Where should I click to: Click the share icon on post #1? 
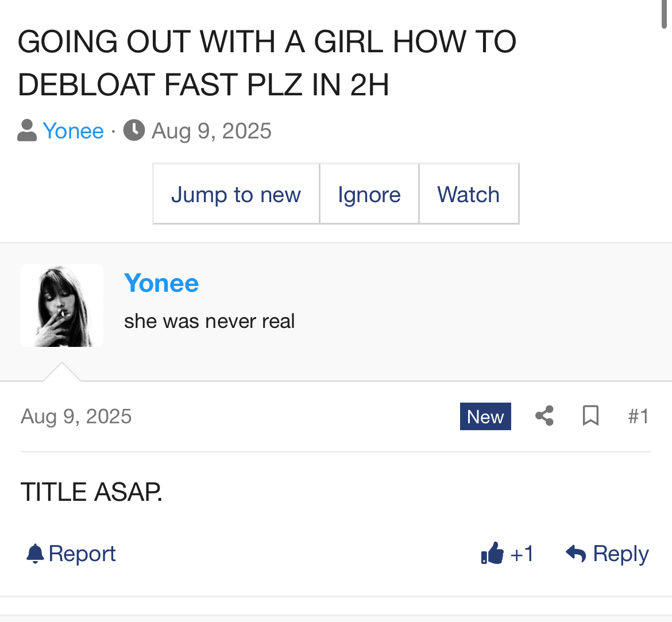point(544,416)
